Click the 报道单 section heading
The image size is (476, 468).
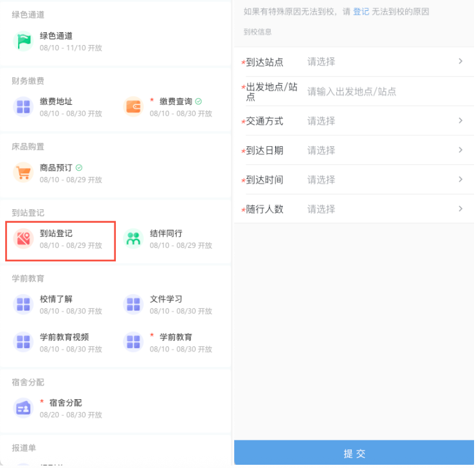point(24,448)
